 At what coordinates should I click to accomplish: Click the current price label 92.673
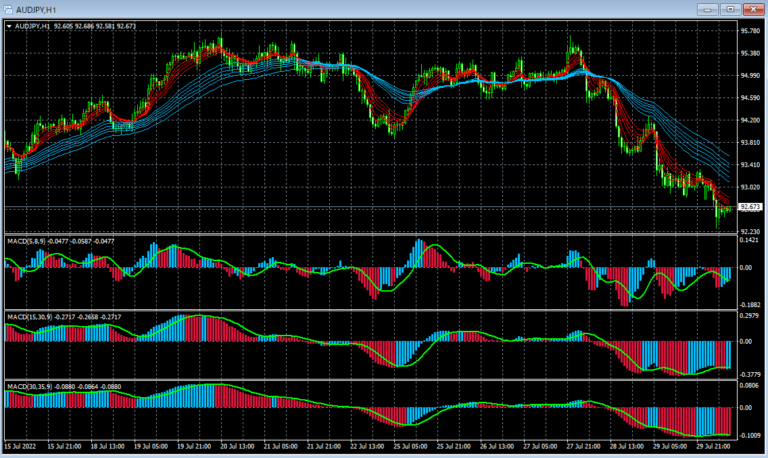[x=750, y=207]
